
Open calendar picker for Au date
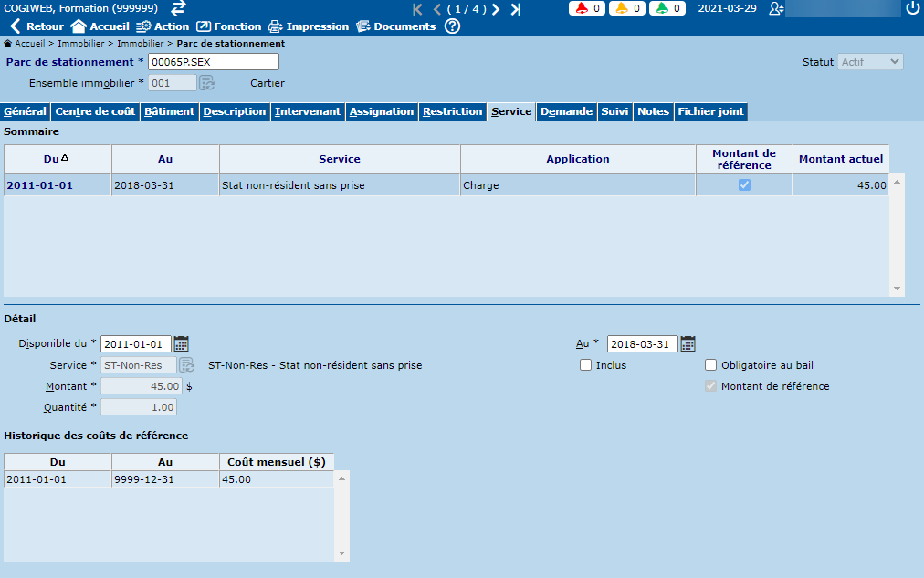coord(688,344)
